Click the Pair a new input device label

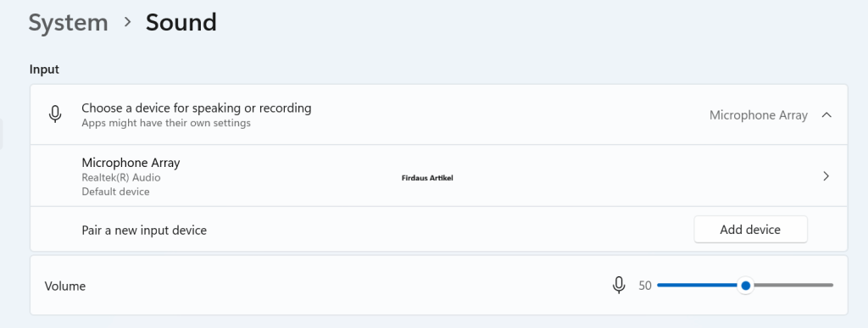(x=144, y=230)
